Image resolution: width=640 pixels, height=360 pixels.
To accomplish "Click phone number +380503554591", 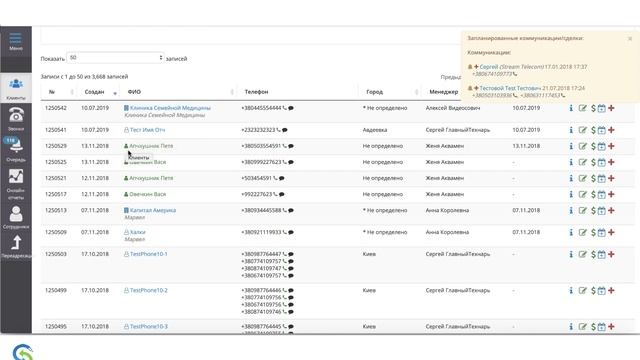I will [x=261, y=146].
